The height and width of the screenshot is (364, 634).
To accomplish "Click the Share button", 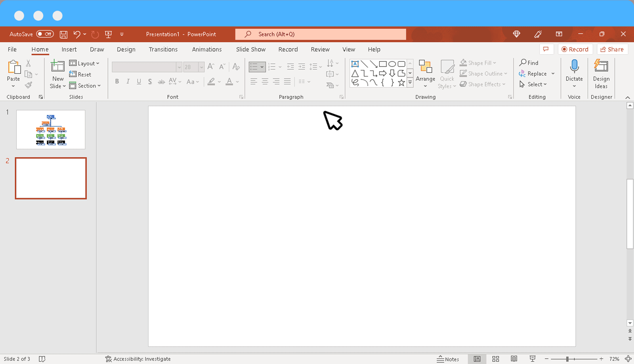I will pyautogui.click(x=612, y=49).
